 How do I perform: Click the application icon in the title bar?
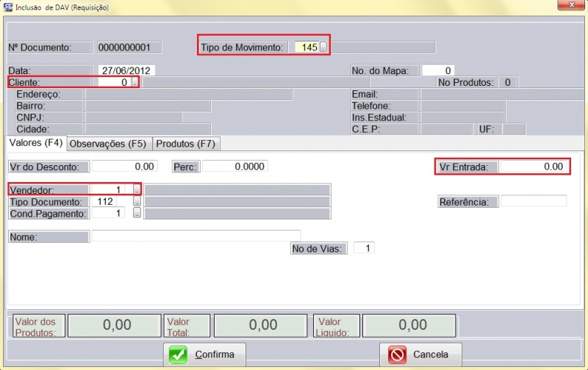[8, 7]
